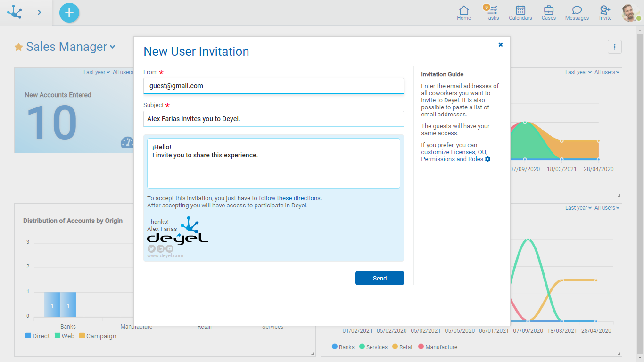Screen dimensions: 644x362
Task: Click the Send button
Action: pyautogui.click(x=380, y=278)
